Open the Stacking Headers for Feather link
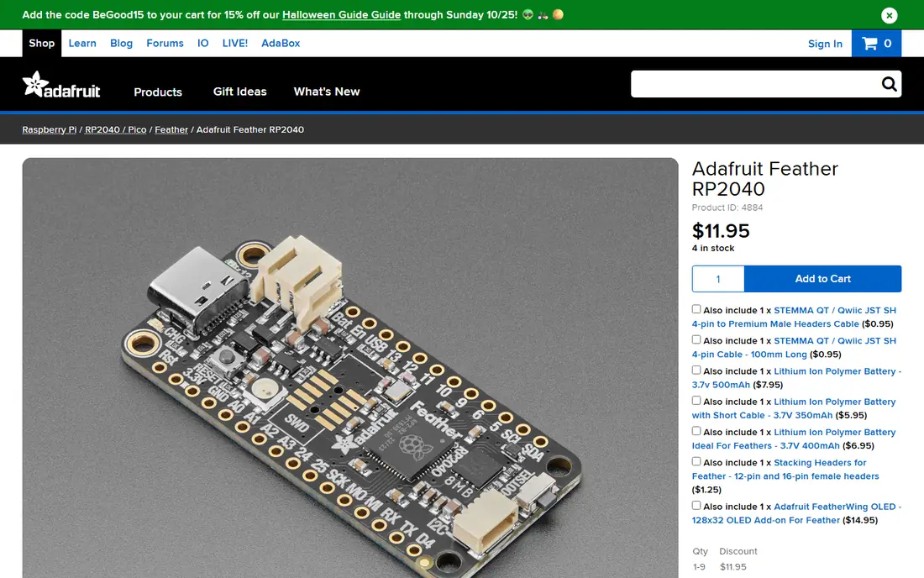Image resolution: width=924 pixels, height=578 pixels. [x=785, y=470]
